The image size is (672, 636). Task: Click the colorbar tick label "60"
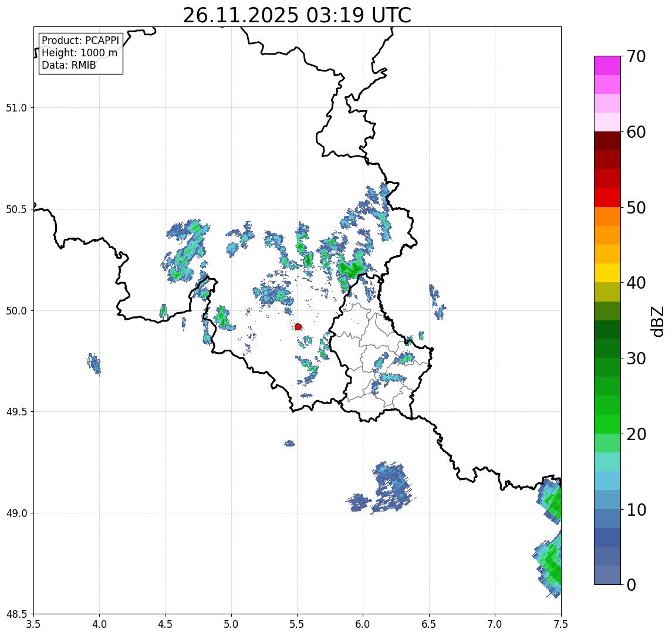(636, 133)
